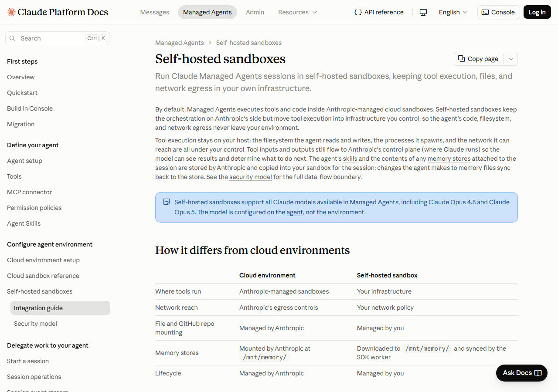The image size is (558, 392).
Task: Follow the memory stores link
Action: (449, 159)
